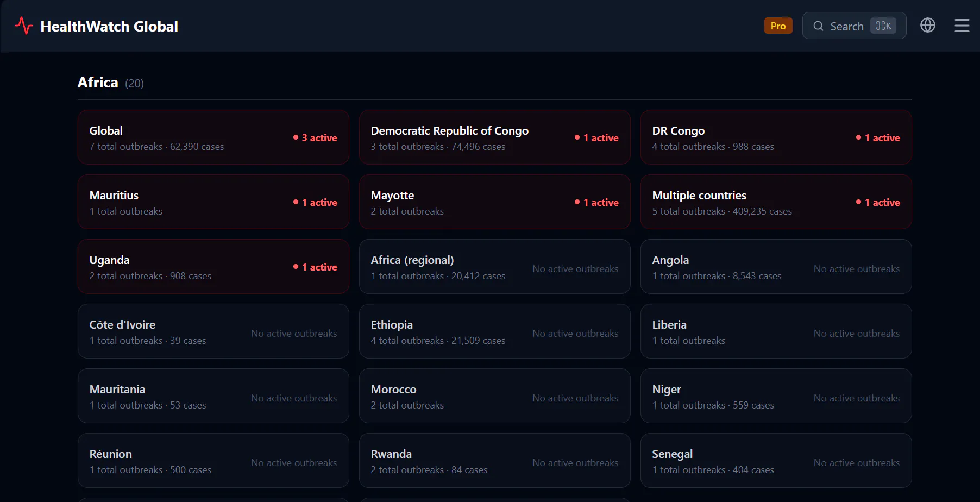
Task: Click '1 total outbreaks · 8,543 cases'
Action: [717, 276]
